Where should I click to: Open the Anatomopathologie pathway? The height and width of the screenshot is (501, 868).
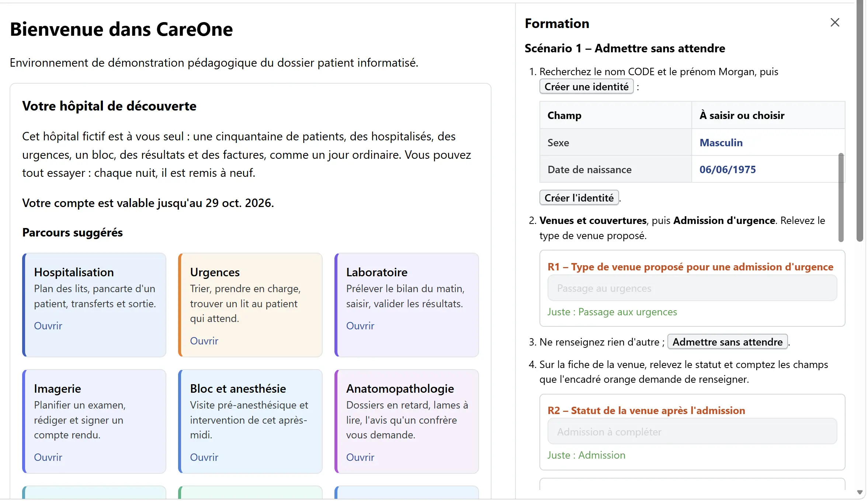[x=360, y=457]
